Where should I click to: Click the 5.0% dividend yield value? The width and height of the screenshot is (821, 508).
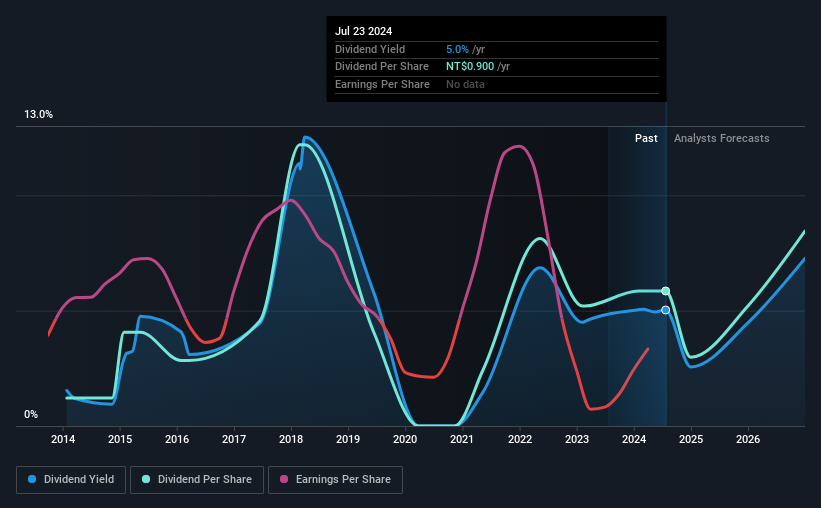pos(457,49)
